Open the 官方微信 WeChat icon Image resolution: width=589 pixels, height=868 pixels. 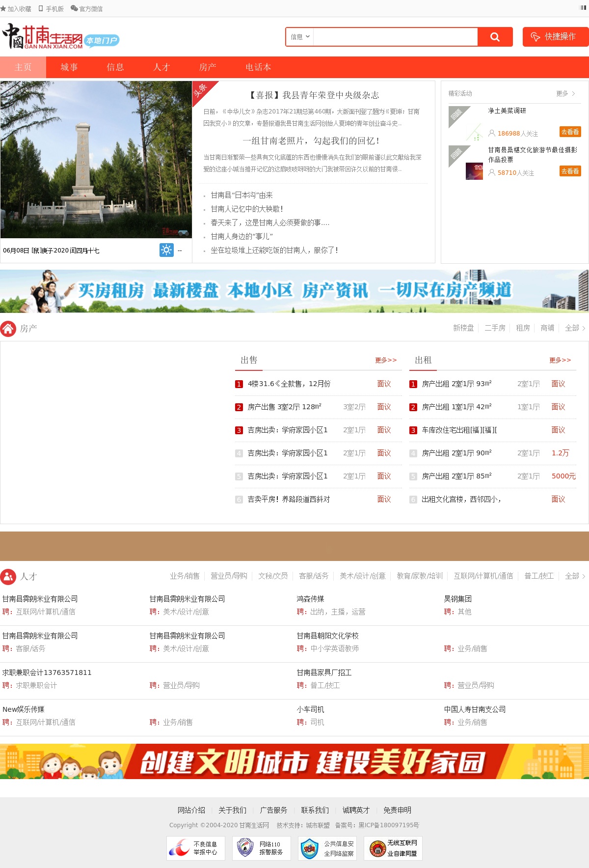coord(74,9)
